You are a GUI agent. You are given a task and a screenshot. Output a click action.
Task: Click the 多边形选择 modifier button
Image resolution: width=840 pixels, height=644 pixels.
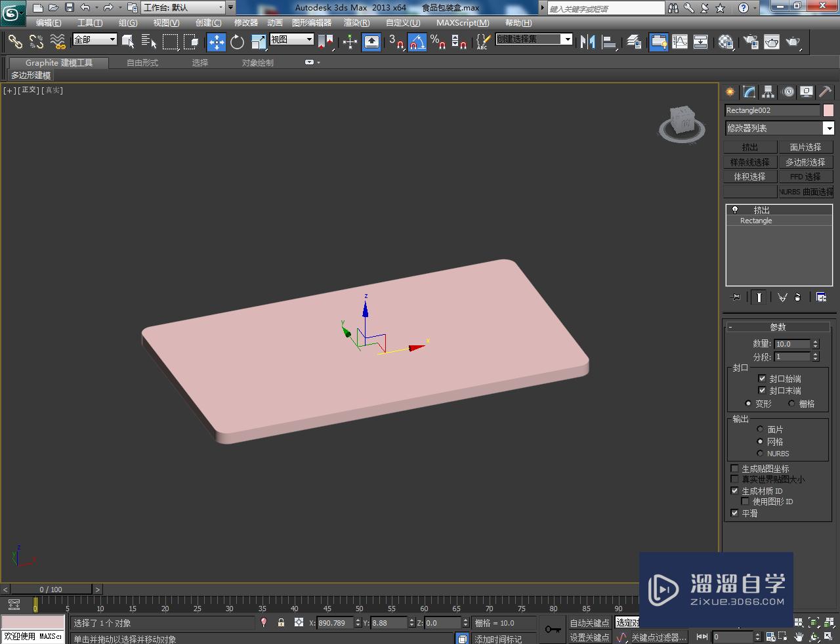click(x=805, y=162)
